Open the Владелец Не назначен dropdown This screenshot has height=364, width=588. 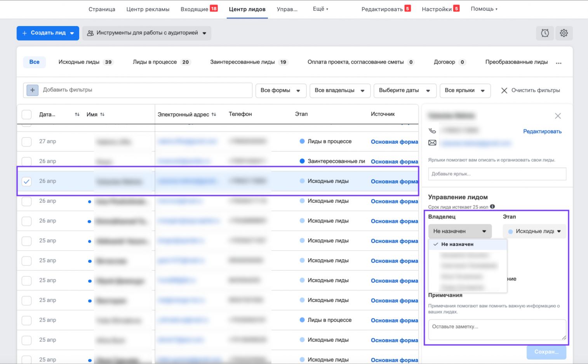pyautogui.click(x=460, y=231)
